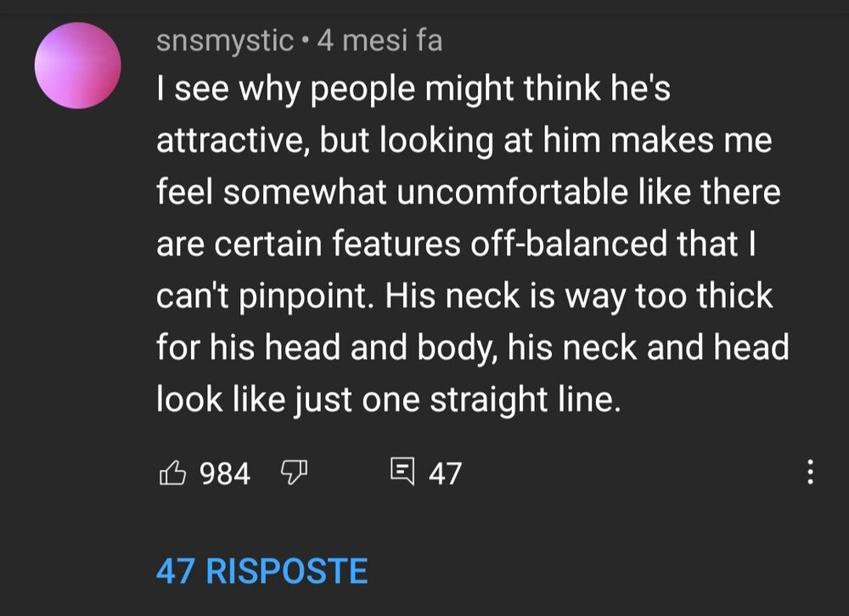Tap the last line 'look like just one straight line.'

[x=388, y=400]
